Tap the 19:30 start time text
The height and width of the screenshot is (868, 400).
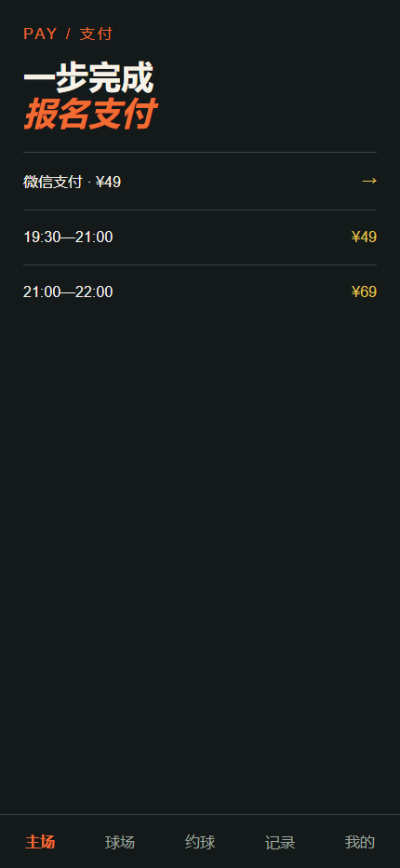pos(42,237)
